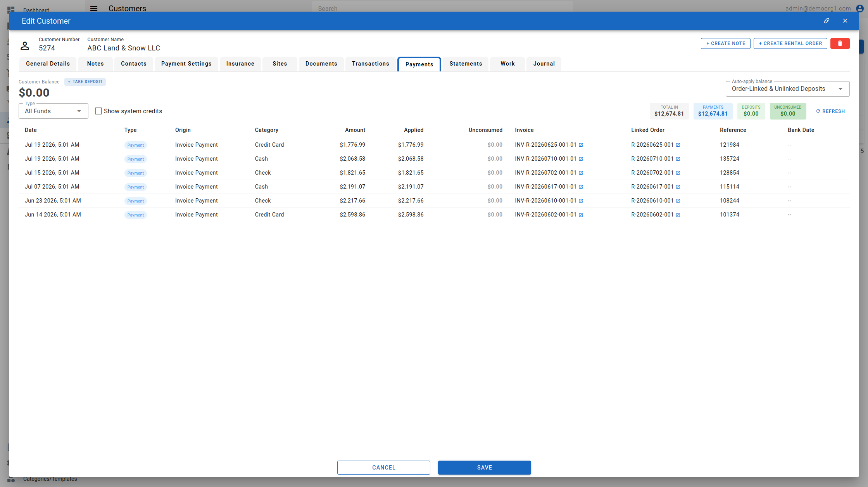
Task: Open the Work tab
Action: pyautogui.click(x=508, y=64)
